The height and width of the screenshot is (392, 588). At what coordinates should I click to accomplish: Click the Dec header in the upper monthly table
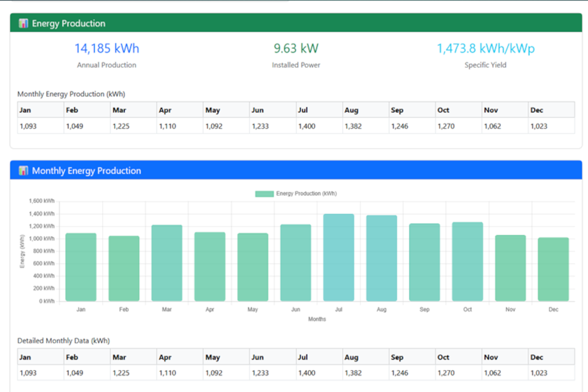pyautogui.click(x=551, y=110)
